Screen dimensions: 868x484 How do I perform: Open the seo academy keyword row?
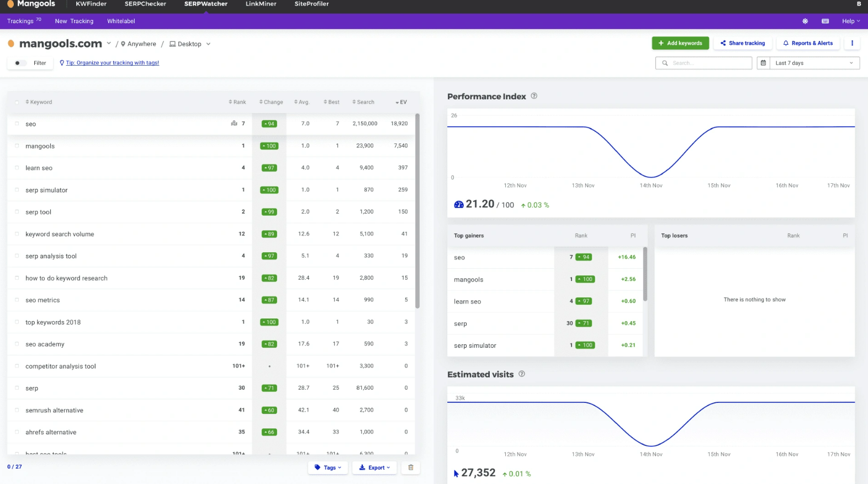pos(211,344)
